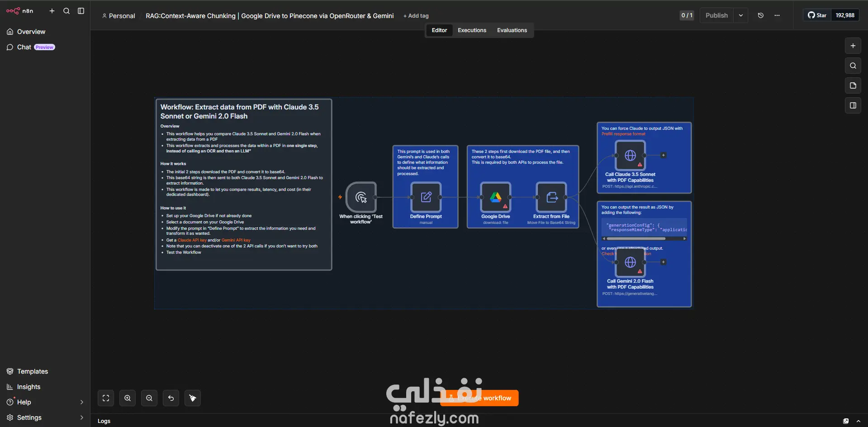
Task: Select the Extract from File node
Action: [551, 197]
